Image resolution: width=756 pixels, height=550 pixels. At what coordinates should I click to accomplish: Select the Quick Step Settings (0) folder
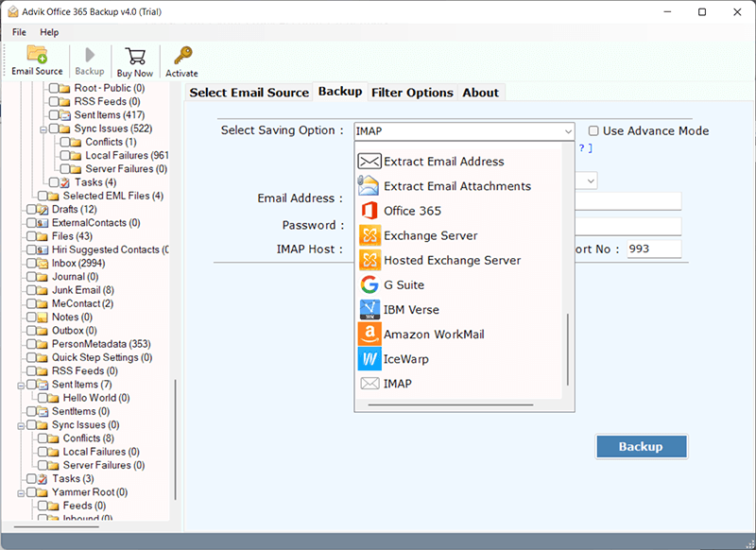(x=102, y=357)
